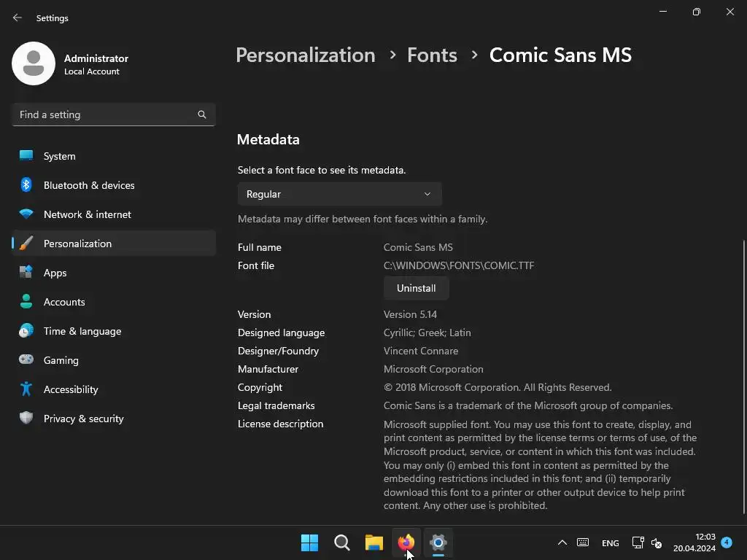Click the font file path C:\WINDOWS\FONTS\COMIC.TTF
747x560 pixels.
459,265
